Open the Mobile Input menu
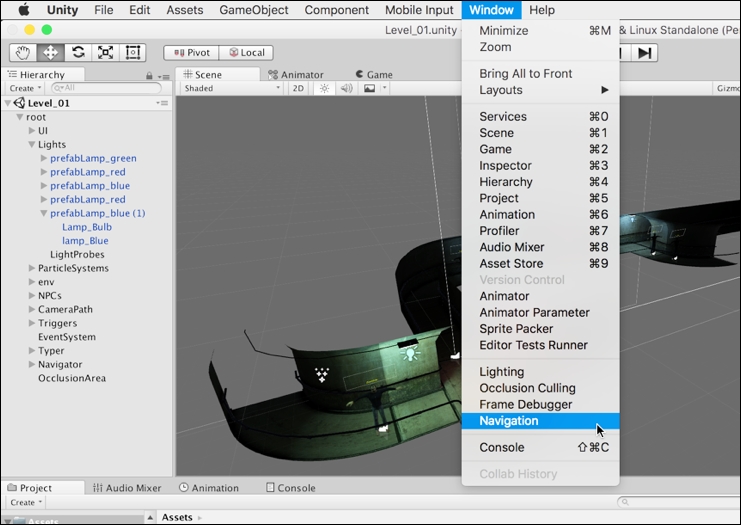 (x=419, y=9)
